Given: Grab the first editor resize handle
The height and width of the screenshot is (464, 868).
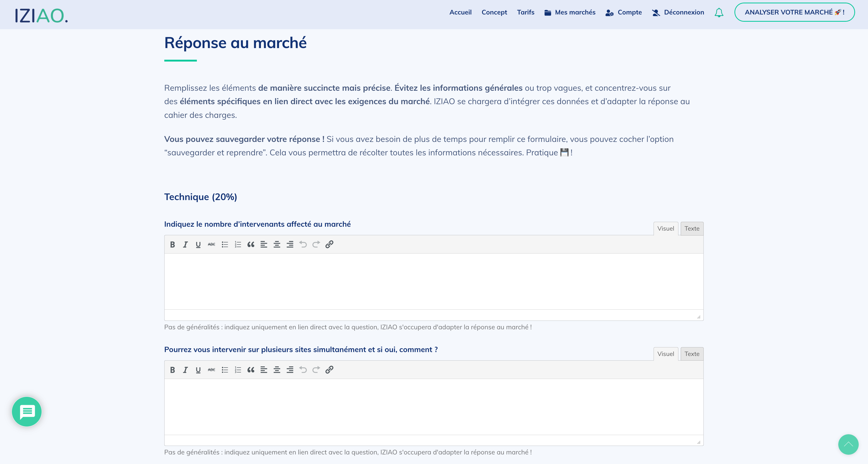Looking at the screenshot, I should 699,317.
